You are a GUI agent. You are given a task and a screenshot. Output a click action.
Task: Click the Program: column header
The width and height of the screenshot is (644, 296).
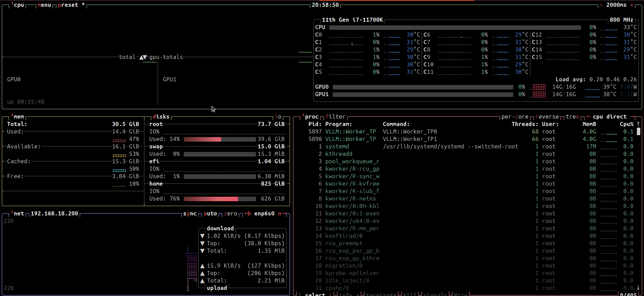point(339,124)
